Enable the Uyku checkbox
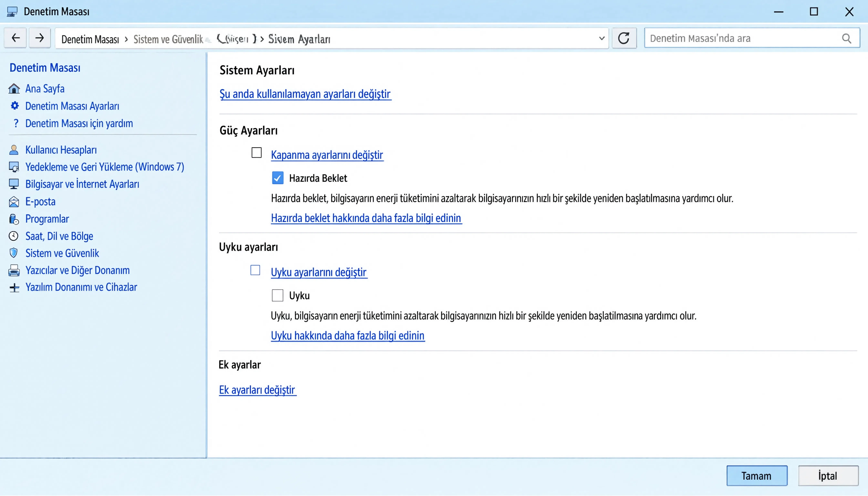The width and height of the screenshot is (868, 496). pos(278,295)
